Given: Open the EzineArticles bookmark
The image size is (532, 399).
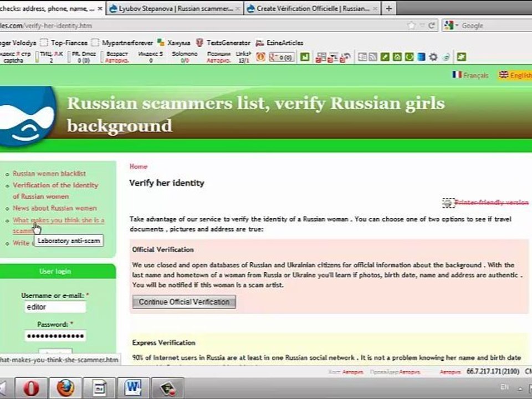Looking at the screenshot, I should pos(279,43).
